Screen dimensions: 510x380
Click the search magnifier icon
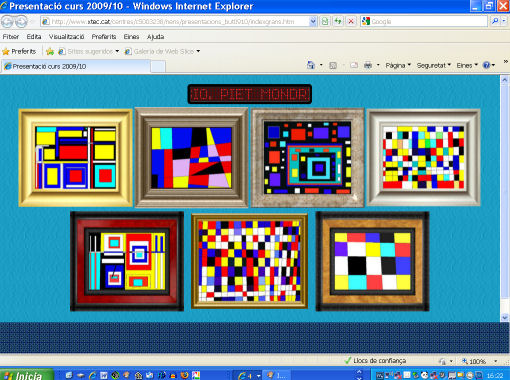pos(495,21)
